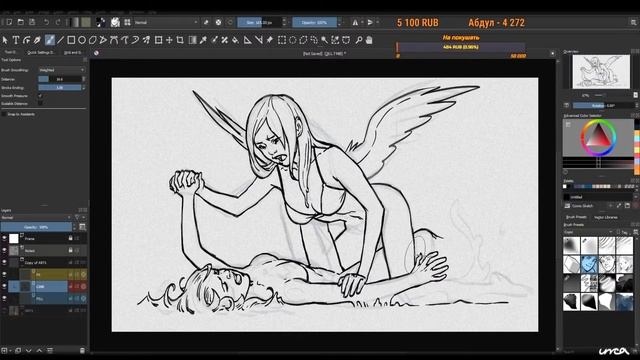Screen dimensions: 640x360
Task: Adjust the brush Size slider
Action: (260, 22)
